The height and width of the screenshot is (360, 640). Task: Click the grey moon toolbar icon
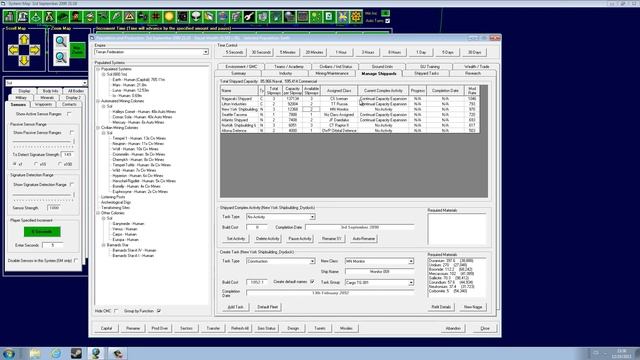pyautogui.click(x=289, y=17)
